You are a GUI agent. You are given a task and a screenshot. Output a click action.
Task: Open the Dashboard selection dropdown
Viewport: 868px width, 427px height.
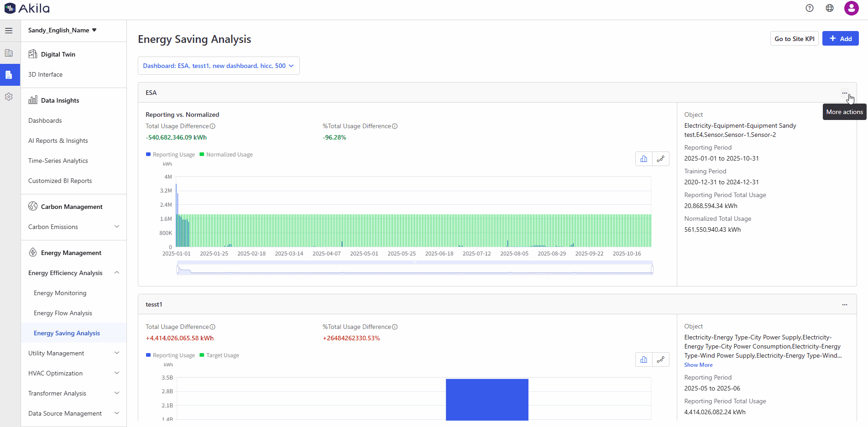pos(219,66)
